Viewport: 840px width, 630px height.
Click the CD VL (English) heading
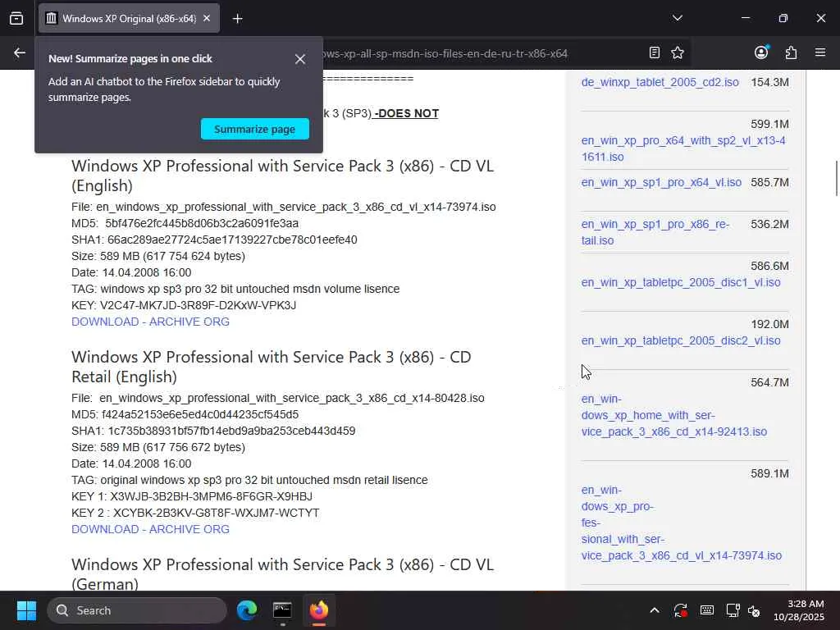pyautogui.click(x=282, y=176)
